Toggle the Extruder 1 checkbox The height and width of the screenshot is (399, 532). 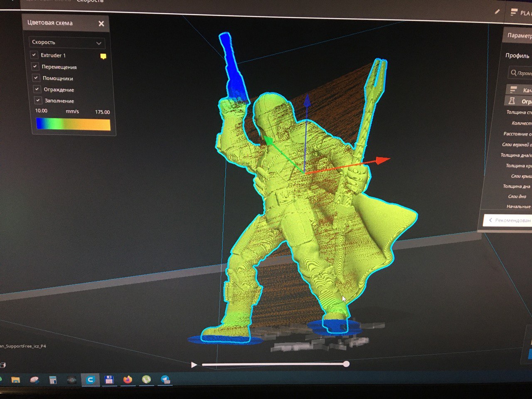[34, 54]
